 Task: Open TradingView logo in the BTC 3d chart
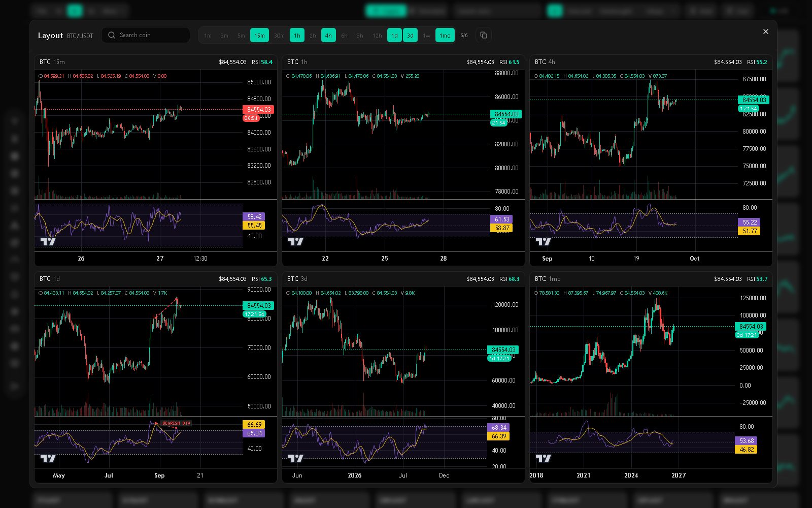(x=295, y=458)
